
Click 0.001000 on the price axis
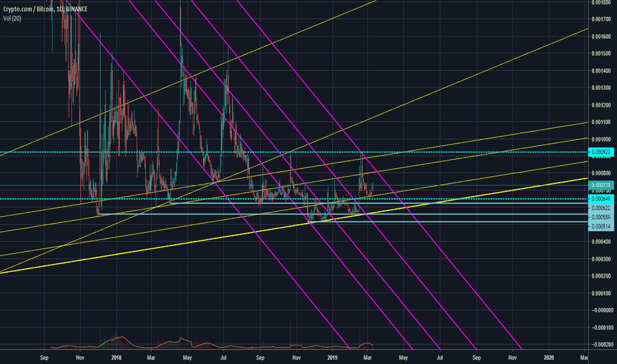click(x=601, y=139)
